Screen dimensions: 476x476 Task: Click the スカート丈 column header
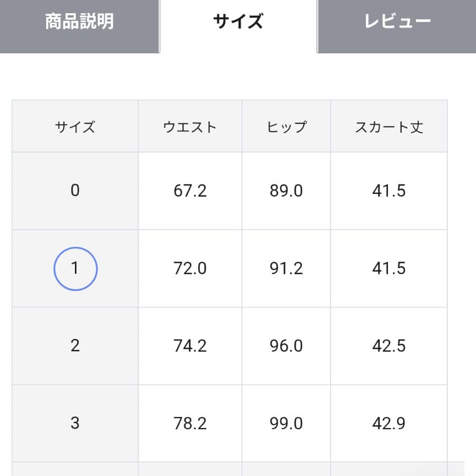pos(389,126)
